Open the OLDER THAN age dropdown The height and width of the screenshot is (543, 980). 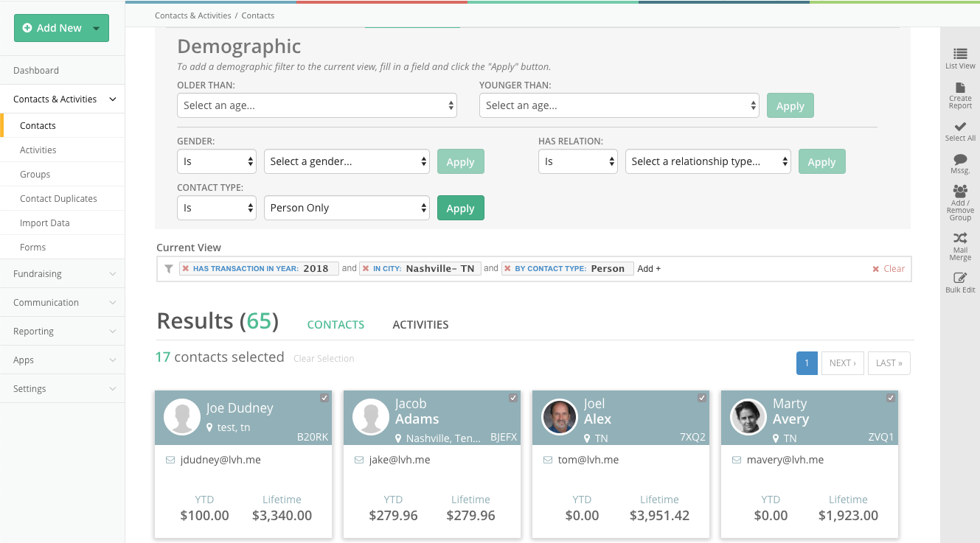pos(316,105)
